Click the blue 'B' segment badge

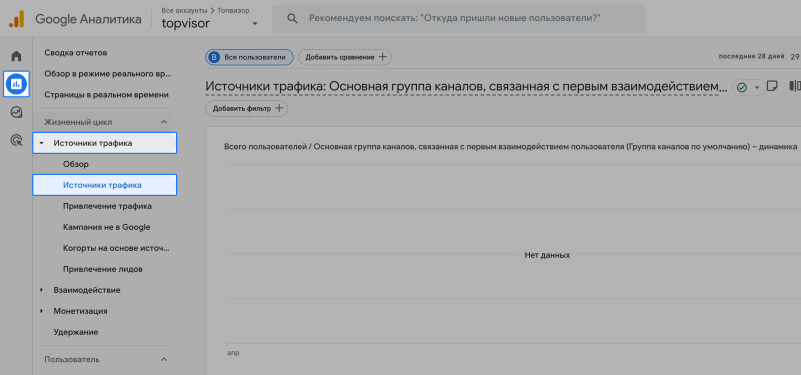[x=215, y=57]
